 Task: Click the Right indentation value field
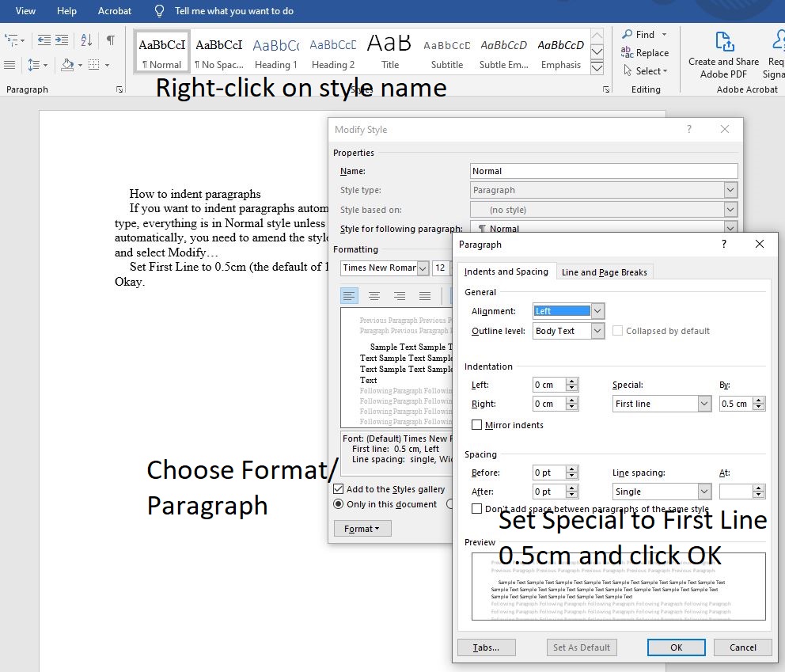tap(549, 404)
